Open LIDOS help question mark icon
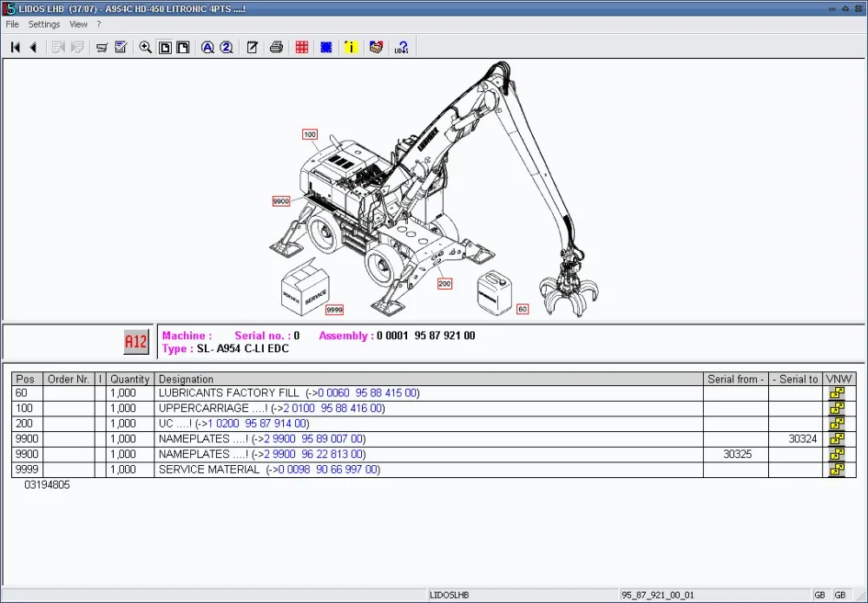868x603 pixels. pos(401,47)
